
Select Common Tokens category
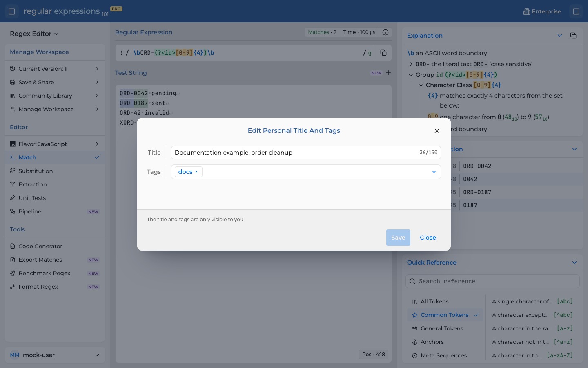(x=445, y=315)
